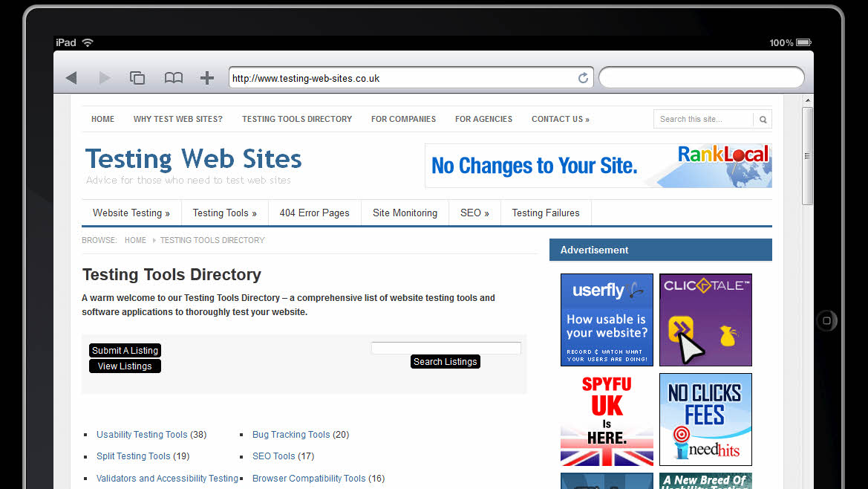The height and width of the screenshot is (489, 868).
Task: Reload page using the refresh icon
Action: point(583,78)
